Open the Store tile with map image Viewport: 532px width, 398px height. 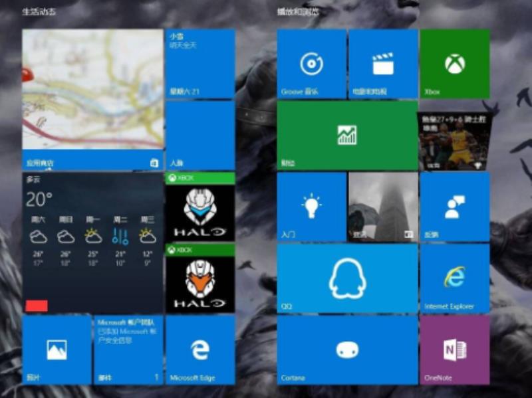pyautogui.click(x=92, y=99)
